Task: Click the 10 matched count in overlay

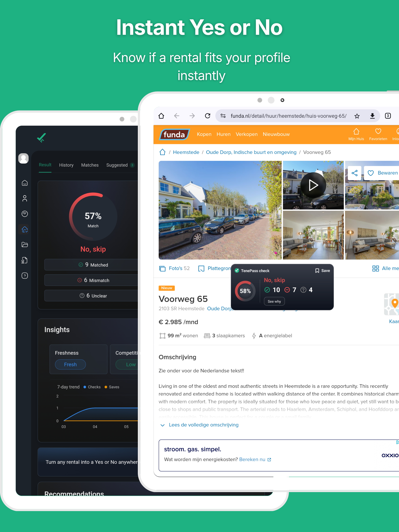Action: point(272,290)
